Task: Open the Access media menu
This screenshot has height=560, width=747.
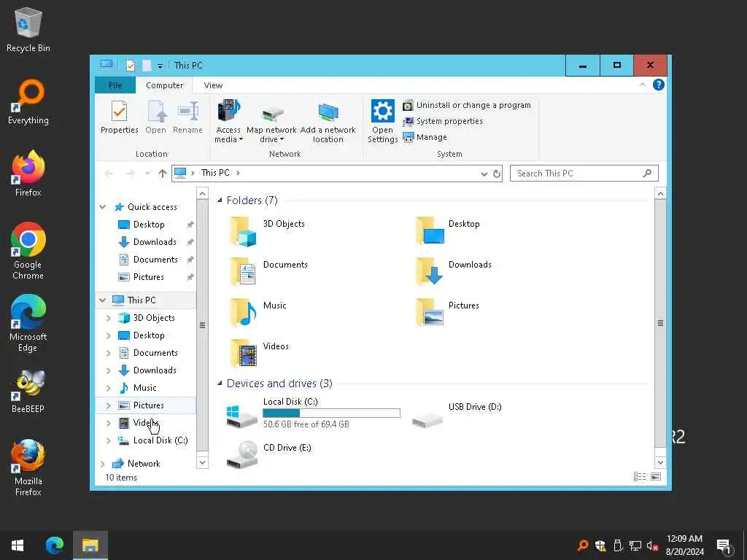Action: (228, 122)
